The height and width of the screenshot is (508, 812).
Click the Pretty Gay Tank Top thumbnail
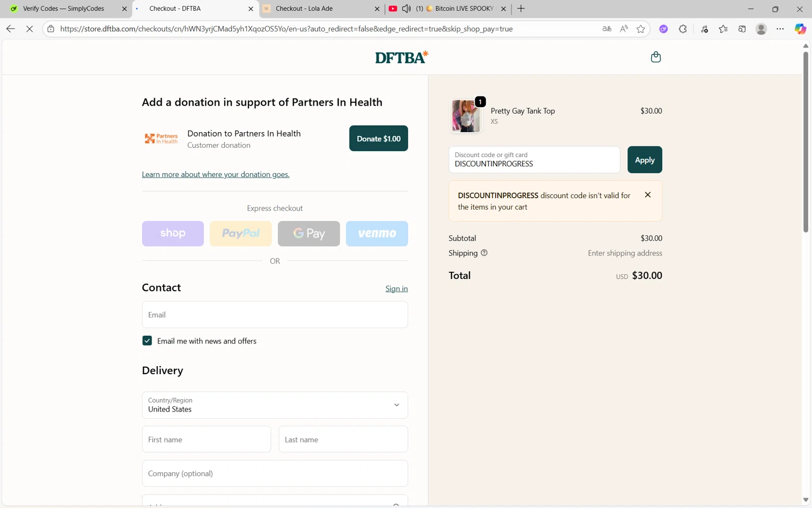(466, 116)
